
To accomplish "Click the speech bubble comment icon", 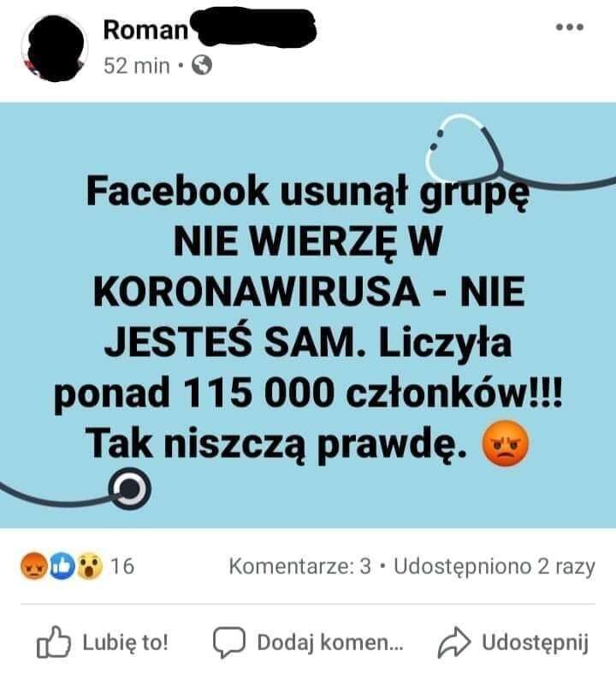I will (x=229, y=642).
